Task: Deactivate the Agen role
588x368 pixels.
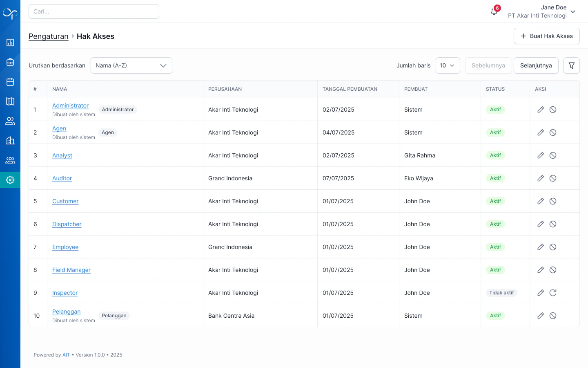Action: point(553,132)
